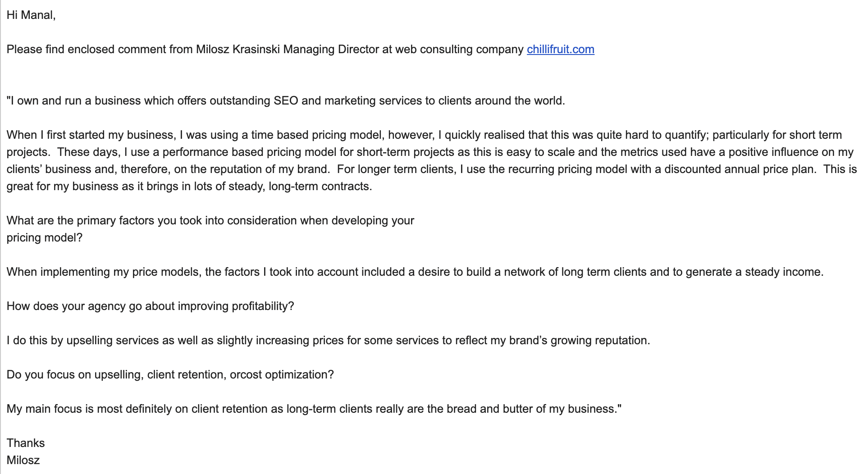Click the sentence 'I do this by upselling services'
The width and height of the screenshot is (868, 474).
pos(329,340)
